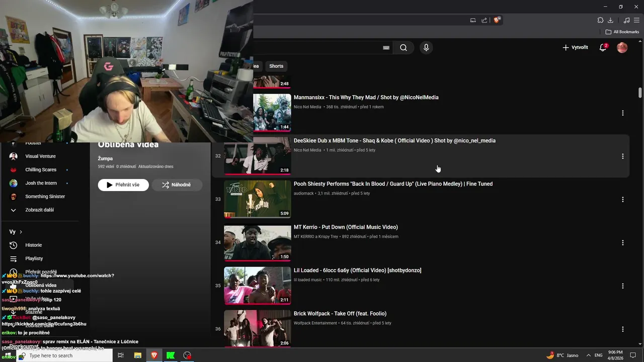The width and height of the screenshot is (644, 362).
Task: Open the 8°C Jasno weather widget
Action: 562,355
